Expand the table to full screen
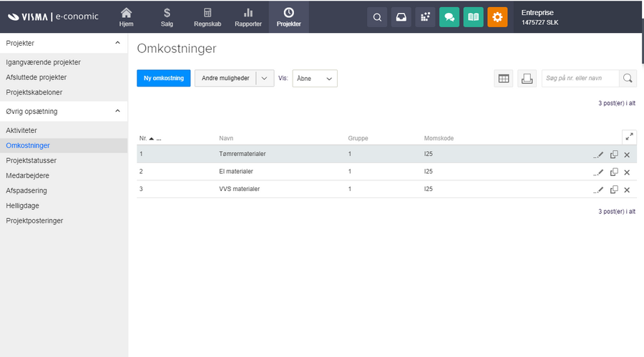Screen dimensions: 644x357 click(629, 137)
